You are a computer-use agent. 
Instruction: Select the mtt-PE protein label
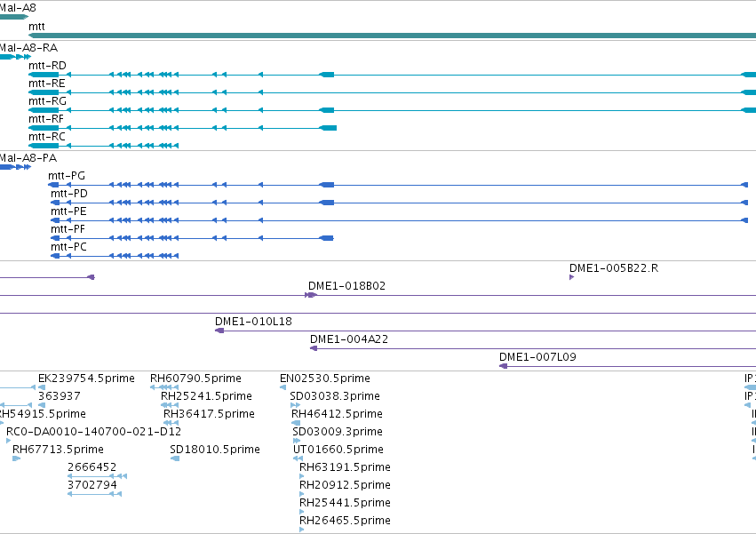pos(68,211)
